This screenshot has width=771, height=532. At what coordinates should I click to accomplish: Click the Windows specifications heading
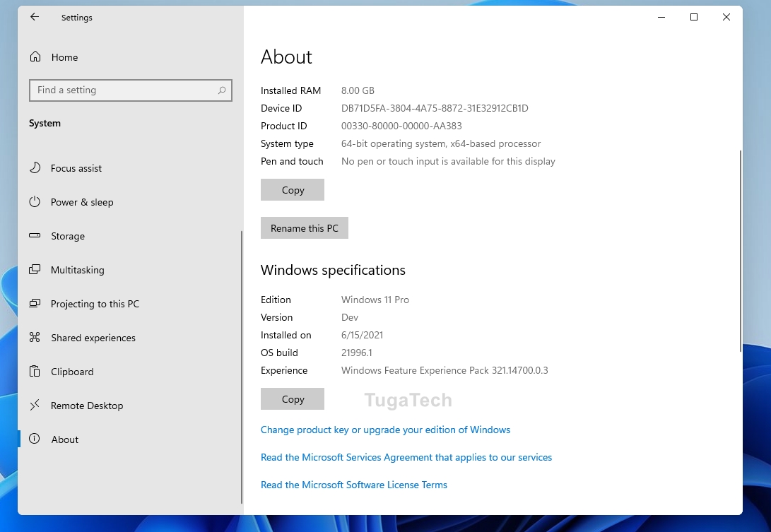333,270
